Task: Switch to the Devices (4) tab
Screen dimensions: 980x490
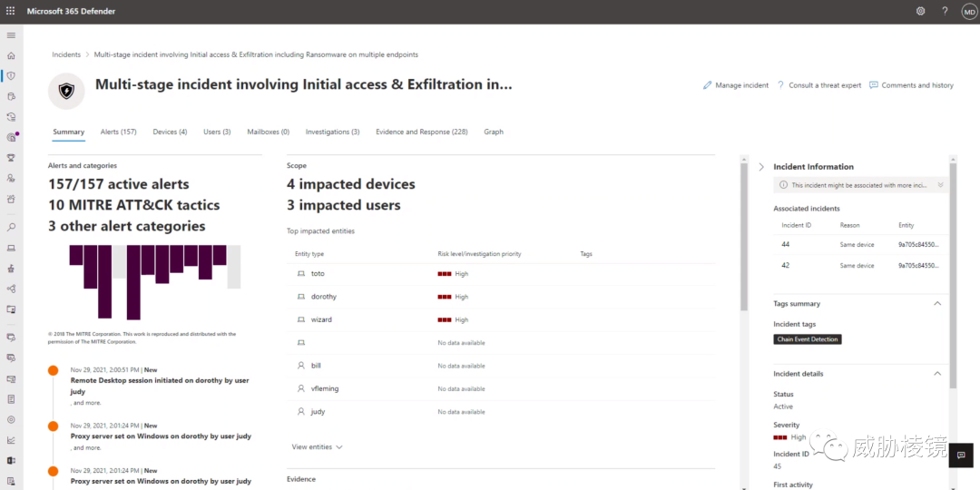Action: (x=170, y=132)
